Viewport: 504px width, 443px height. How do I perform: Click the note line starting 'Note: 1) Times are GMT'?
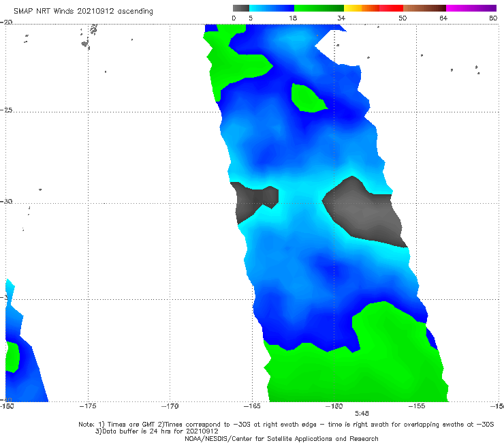(x=286, y=425)
